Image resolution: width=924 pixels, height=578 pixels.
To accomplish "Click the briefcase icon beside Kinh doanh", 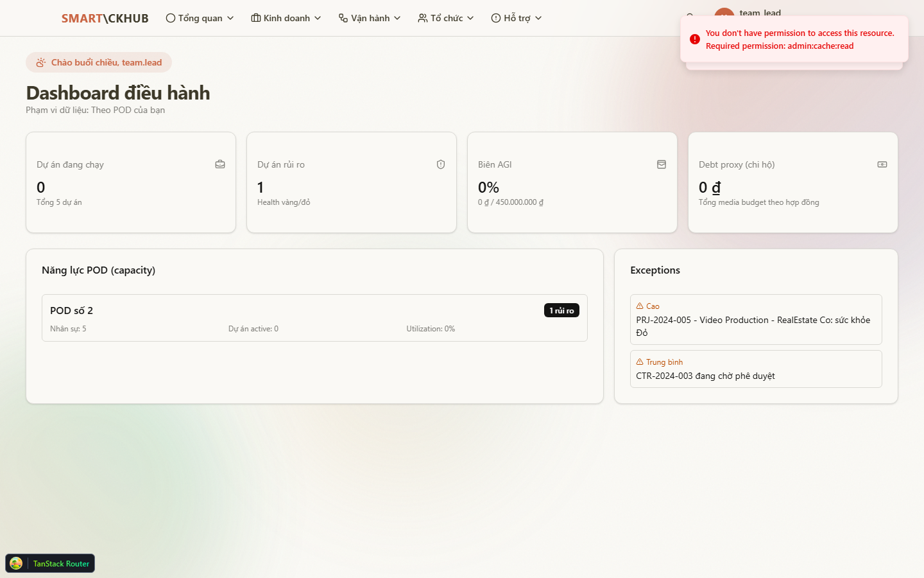I will click(x=256, y=18).
